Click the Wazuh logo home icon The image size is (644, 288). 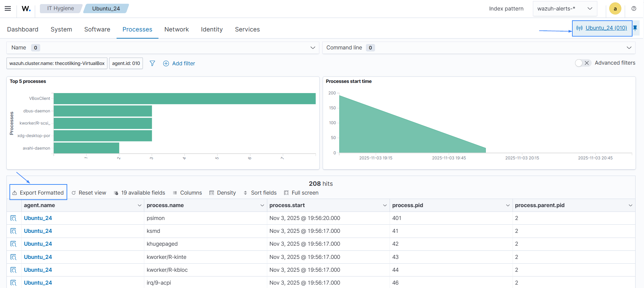[x=26, y=8]
